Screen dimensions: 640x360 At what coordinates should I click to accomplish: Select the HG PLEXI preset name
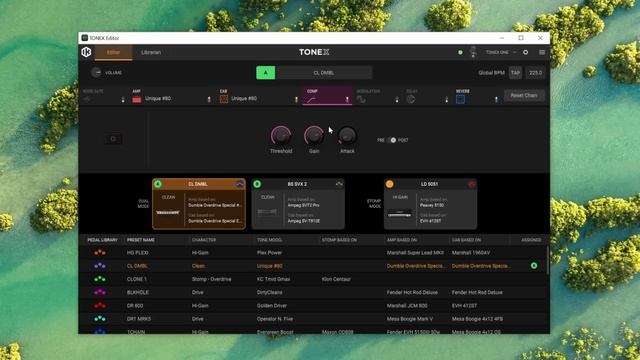point(138,253)
